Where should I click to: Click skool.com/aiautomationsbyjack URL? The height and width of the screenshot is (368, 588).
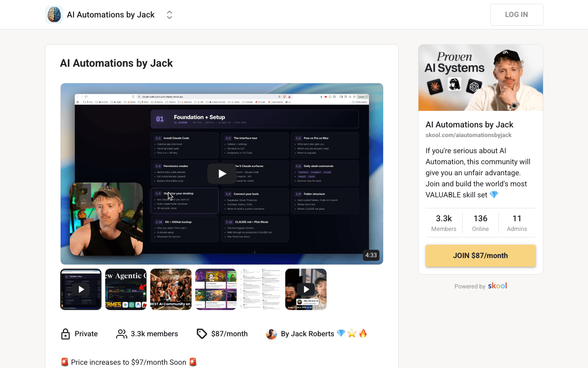[x=469, y=135]
